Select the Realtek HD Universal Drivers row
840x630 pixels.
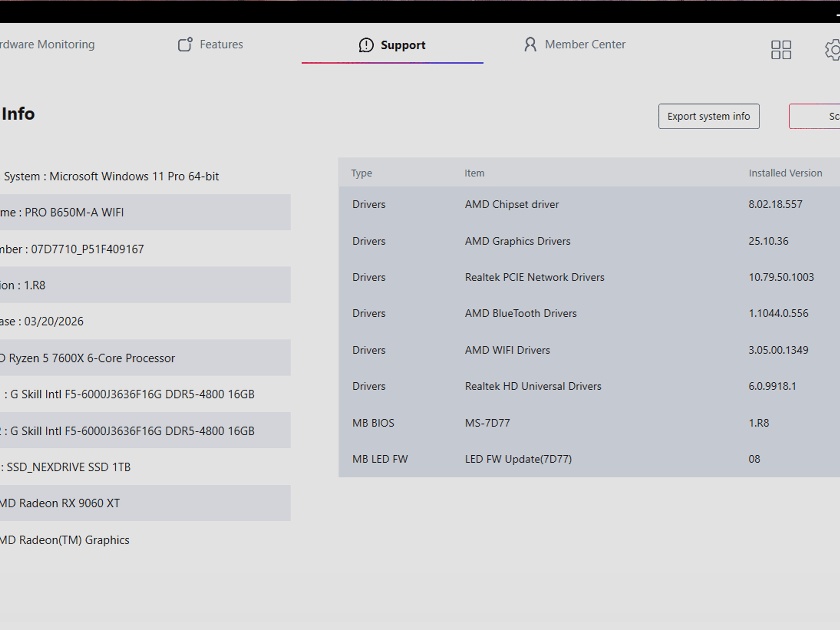(x=589, y=386)
